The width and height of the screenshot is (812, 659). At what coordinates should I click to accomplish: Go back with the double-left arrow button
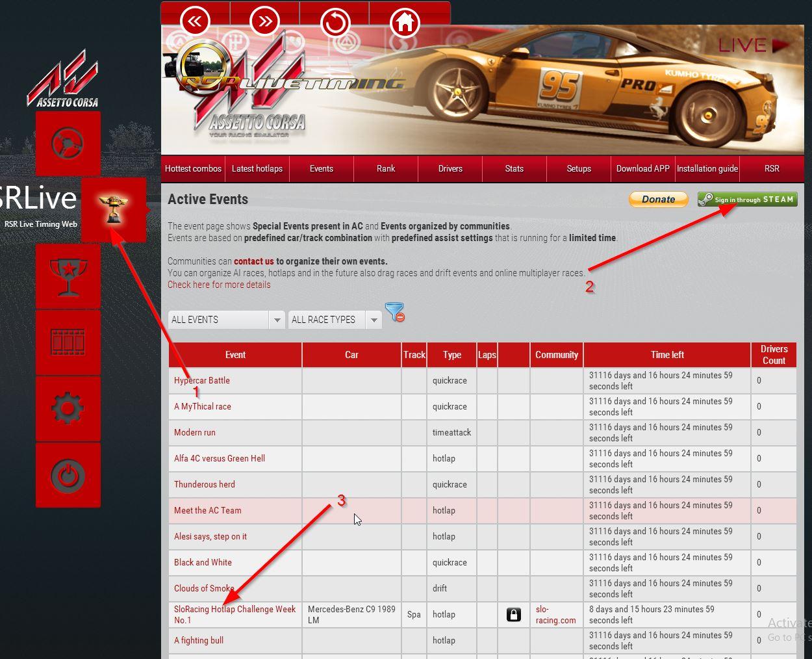(195, 21)
